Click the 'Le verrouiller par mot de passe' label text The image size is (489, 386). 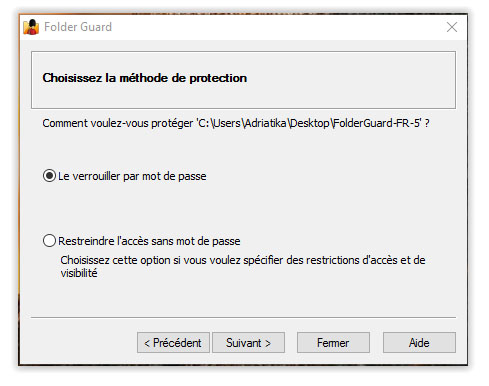[132, 176]
